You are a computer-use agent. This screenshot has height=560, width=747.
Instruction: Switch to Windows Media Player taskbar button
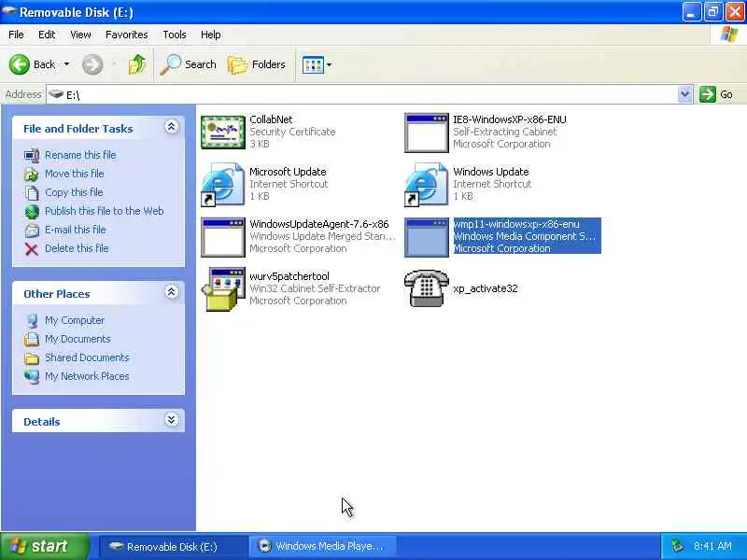324,546
